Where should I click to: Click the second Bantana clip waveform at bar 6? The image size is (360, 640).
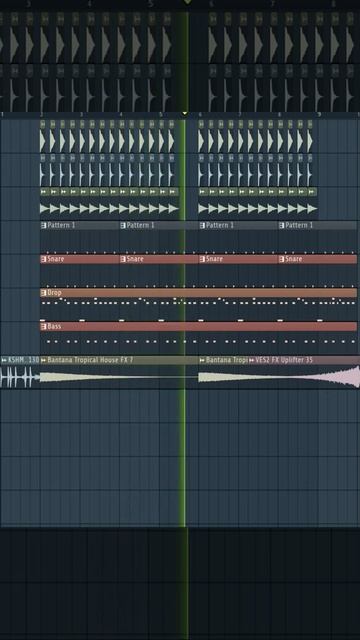(x=223, y=377)
